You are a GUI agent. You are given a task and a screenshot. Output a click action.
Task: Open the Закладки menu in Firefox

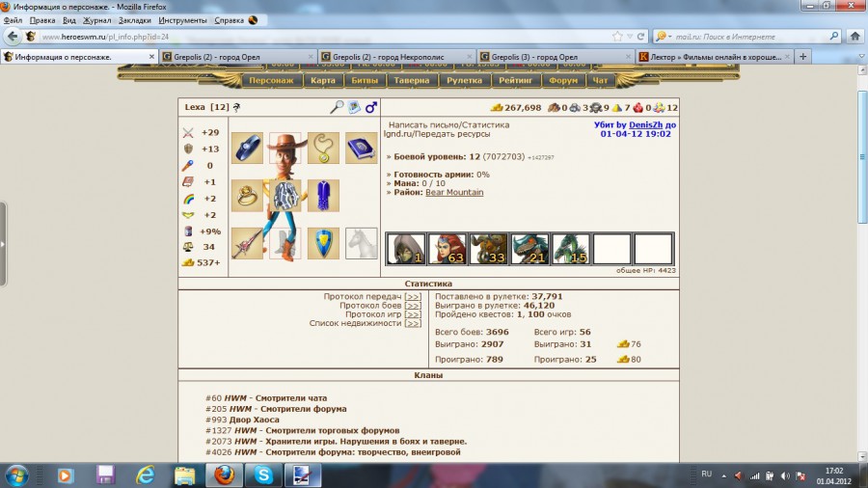(x=134, y=20)
